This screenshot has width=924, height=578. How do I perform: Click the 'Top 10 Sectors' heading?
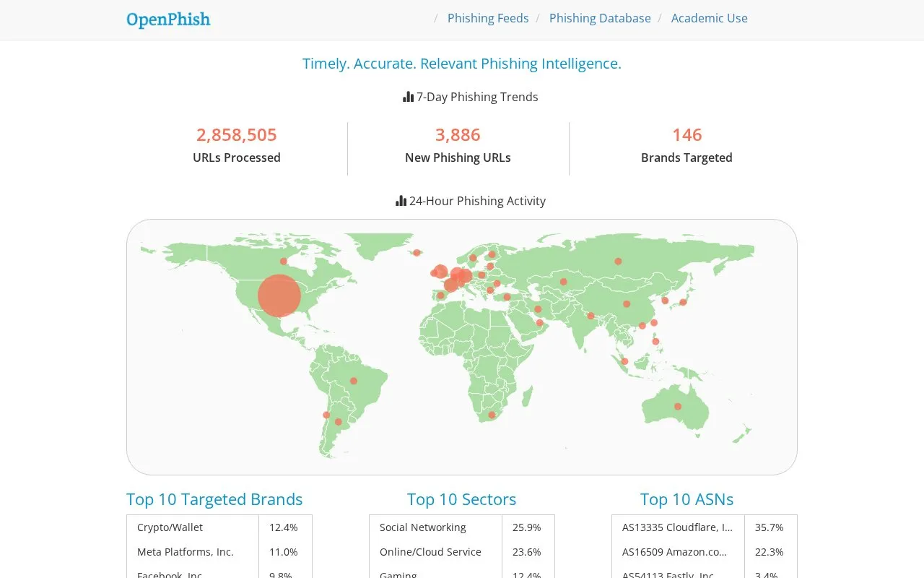[x=462, y=499]
